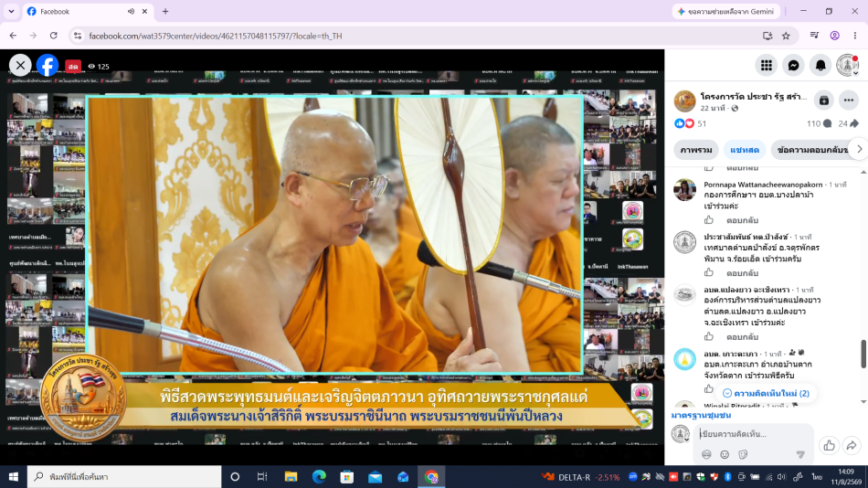868x488 pixels.
Task: Click the comments scrollbar thumb
Action: 863,354
